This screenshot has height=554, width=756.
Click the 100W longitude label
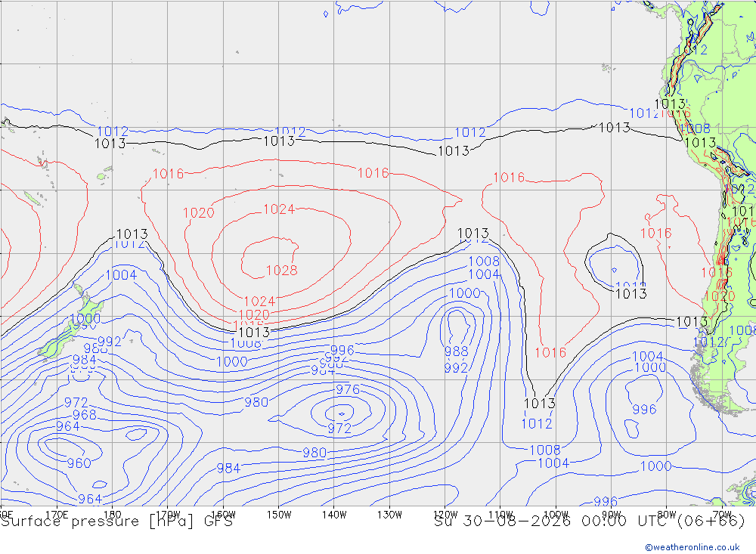pyautogui.click(x=556, y=515)
